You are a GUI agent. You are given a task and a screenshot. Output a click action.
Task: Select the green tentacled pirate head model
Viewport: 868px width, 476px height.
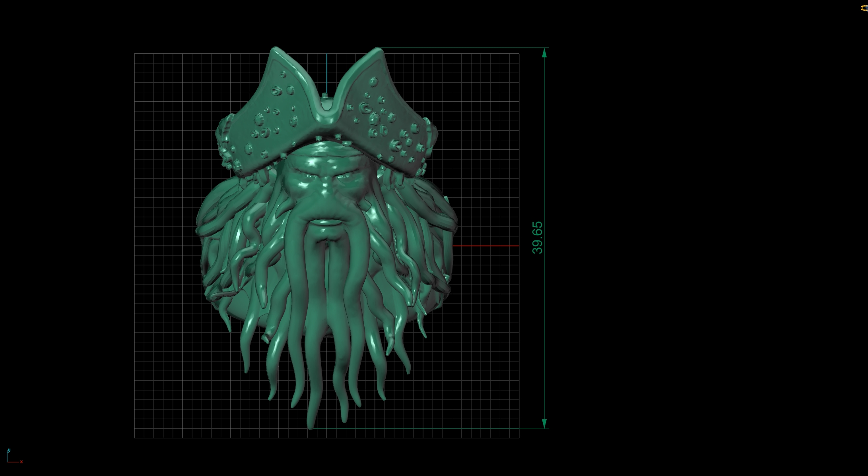(x=326, y=238)
